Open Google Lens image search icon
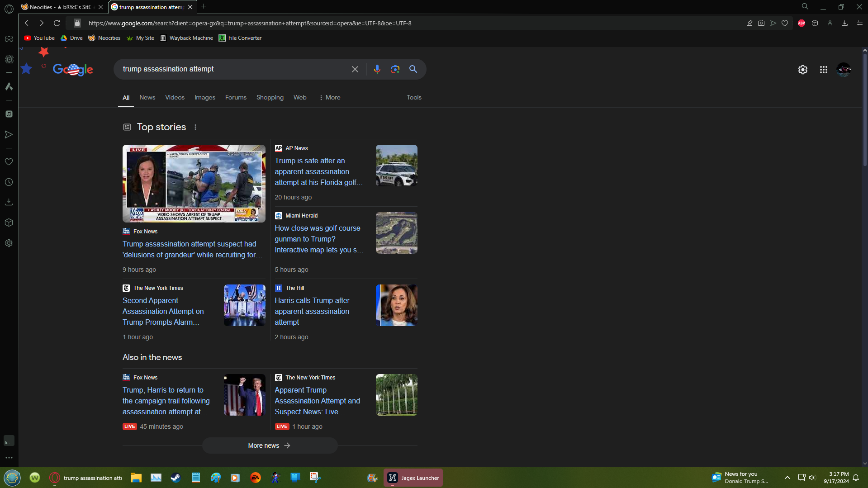Screen dimensions: 868x488 point(395,69)
